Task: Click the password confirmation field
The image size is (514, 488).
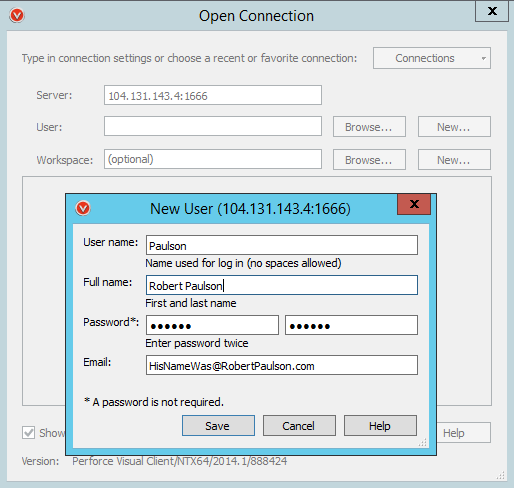Action: 351,325
